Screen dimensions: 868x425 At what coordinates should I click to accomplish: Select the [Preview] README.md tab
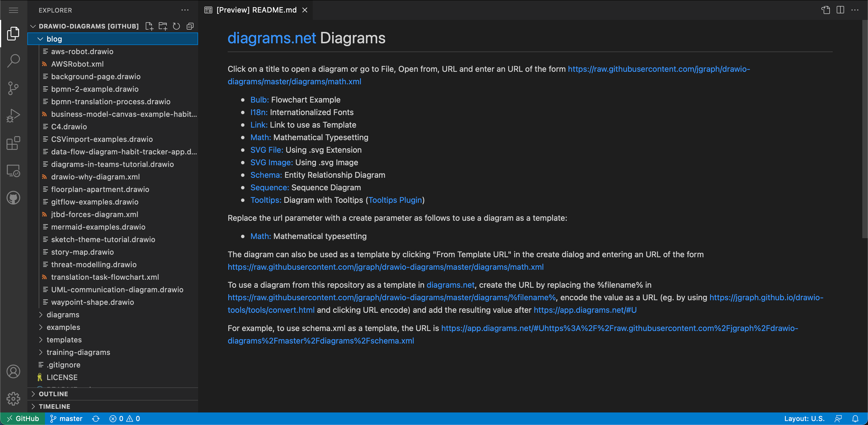[x=256, y=10]
